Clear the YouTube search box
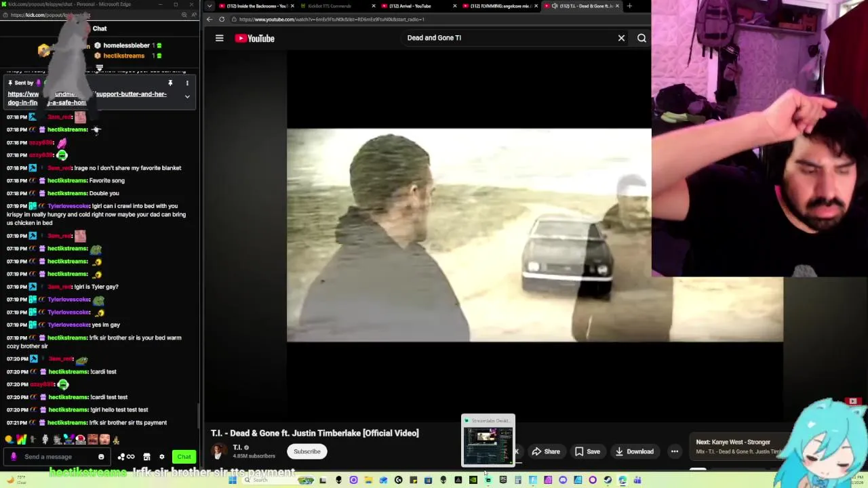This screenshot has width=868, height=488. pyautogui.click(x=621, y=38)
